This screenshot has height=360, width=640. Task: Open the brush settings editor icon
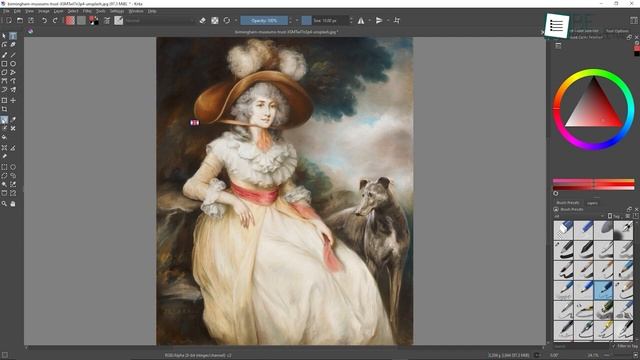tap(107, 20)
